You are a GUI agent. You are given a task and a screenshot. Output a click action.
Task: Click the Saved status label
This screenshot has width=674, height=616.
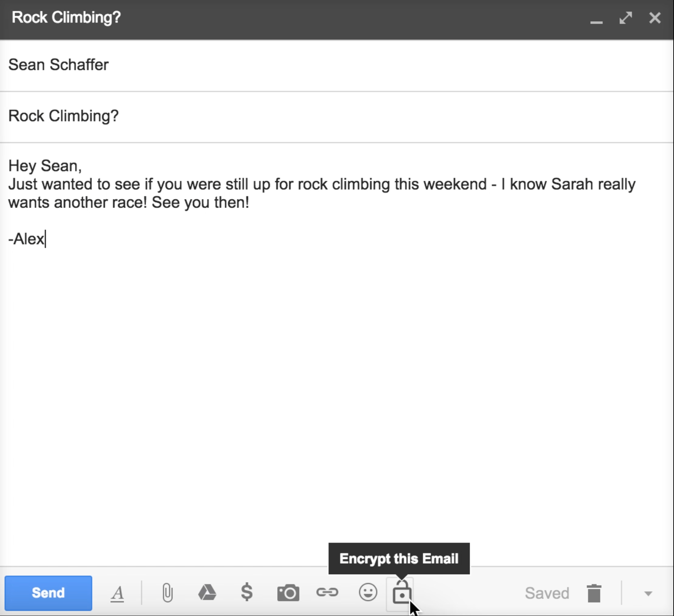point(547,593)
